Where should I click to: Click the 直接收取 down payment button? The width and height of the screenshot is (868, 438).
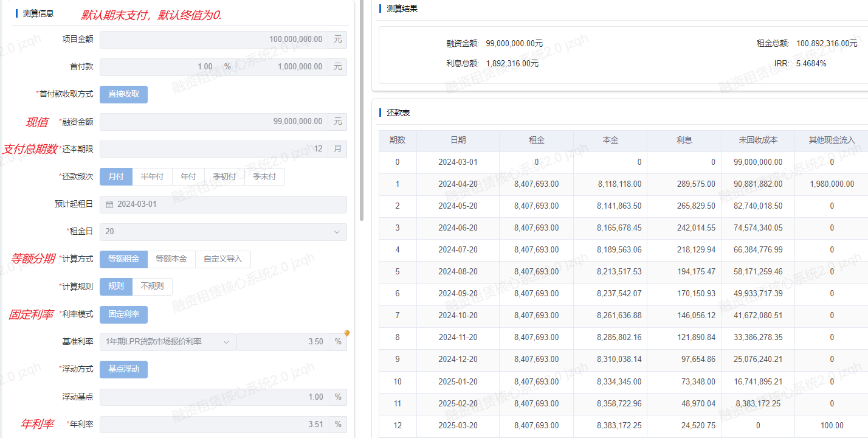pos(123,94)
